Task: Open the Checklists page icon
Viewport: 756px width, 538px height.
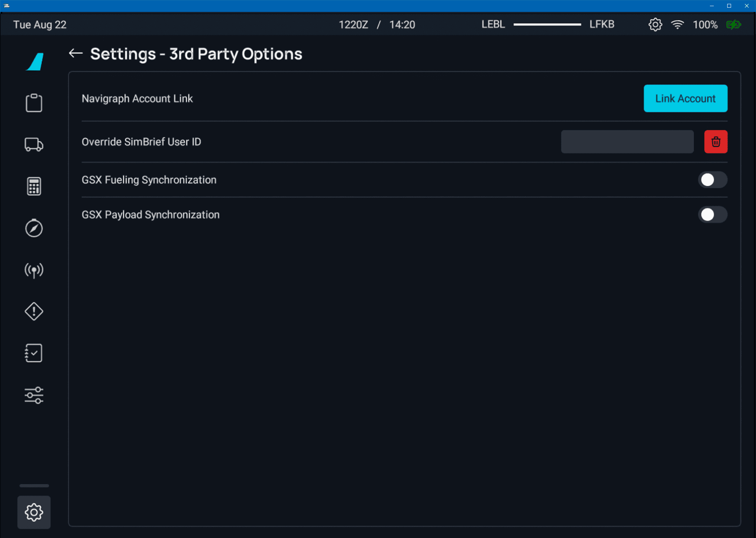Action: point(34,353)
